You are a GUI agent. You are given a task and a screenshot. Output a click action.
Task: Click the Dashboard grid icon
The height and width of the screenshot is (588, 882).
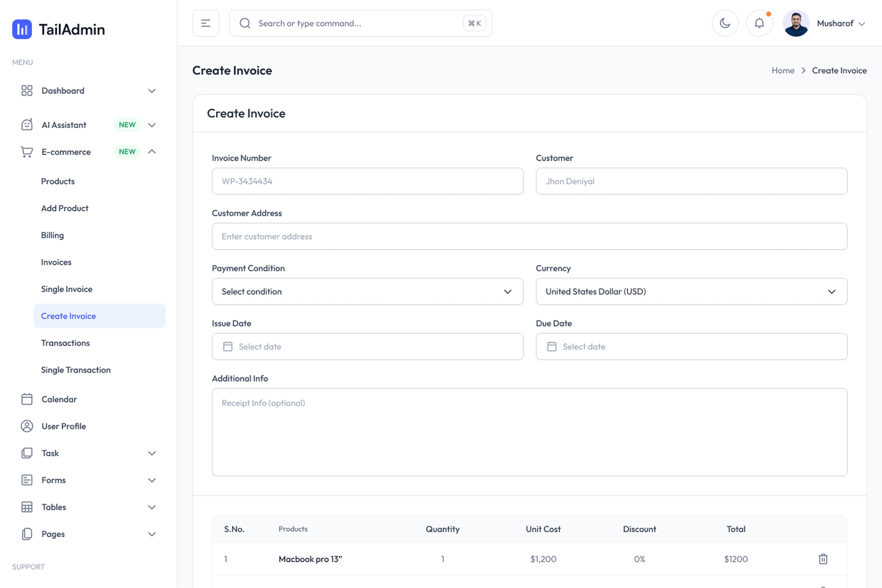[27, 91]
